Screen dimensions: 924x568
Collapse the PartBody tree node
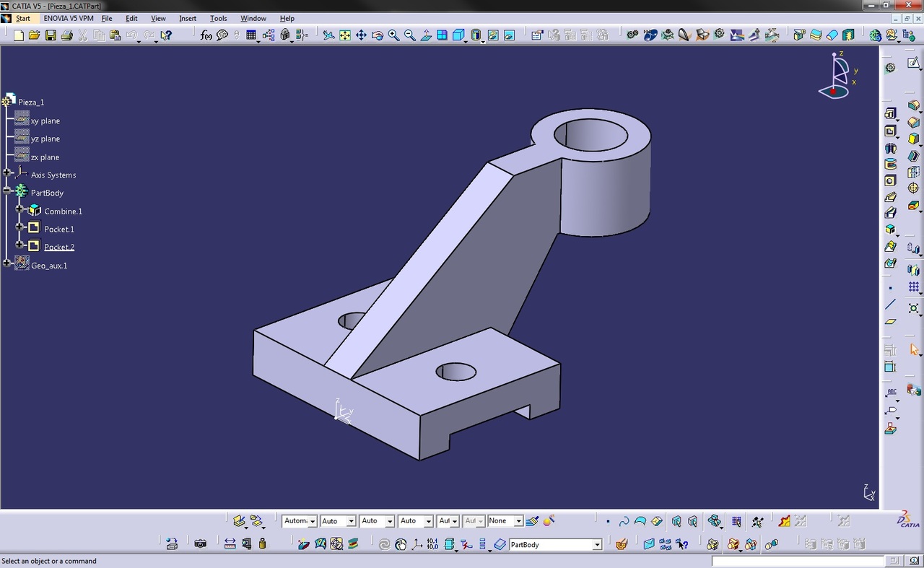[7, 191]
